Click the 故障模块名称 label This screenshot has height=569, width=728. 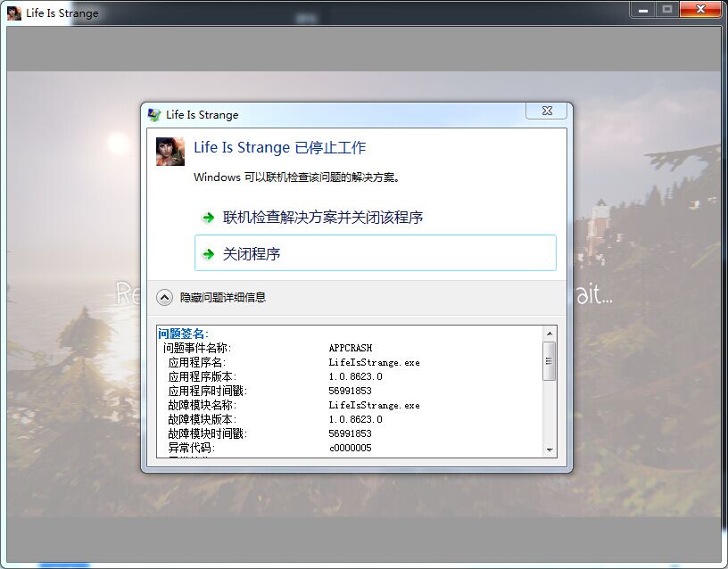pyautogui.click(x=203, y=405)
